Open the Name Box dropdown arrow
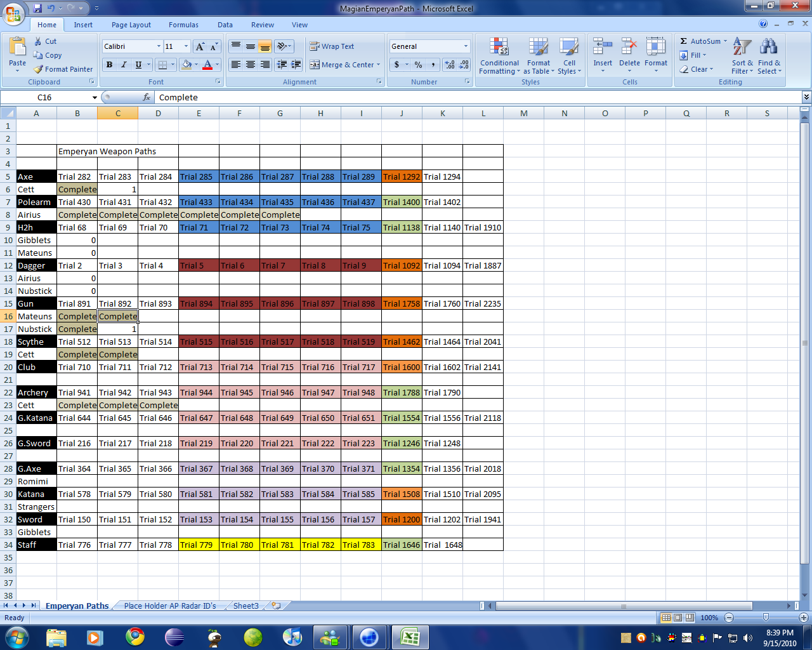812x650 pixels. [95, 98]
